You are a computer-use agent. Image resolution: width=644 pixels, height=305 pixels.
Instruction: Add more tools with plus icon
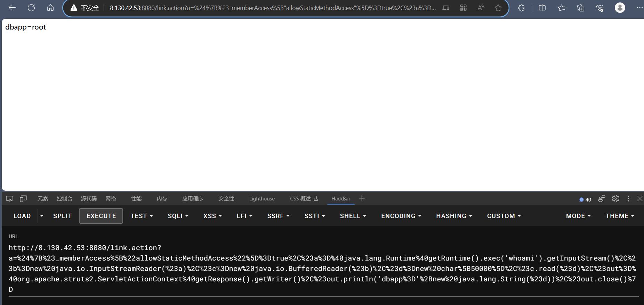point(362,198)
